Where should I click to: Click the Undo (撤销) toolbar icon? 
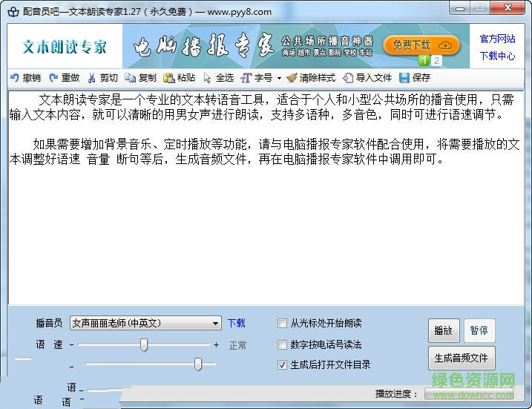(x=15, y=78)
